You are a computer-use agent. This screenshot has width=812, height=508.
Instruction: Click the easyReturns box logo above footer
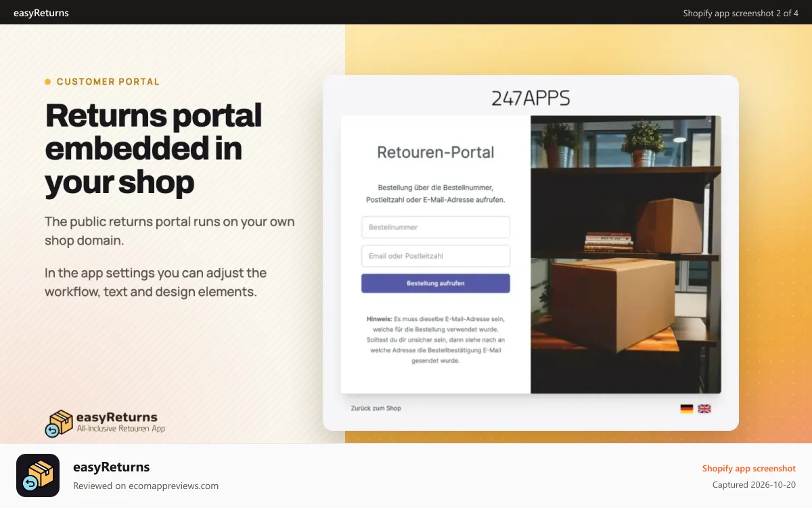click(59, 423)
